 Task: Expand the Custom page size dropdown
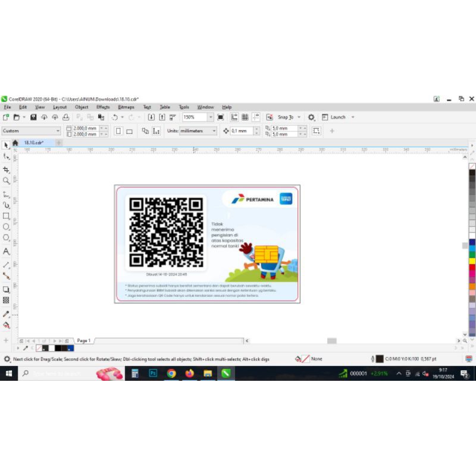pos(58,131)
